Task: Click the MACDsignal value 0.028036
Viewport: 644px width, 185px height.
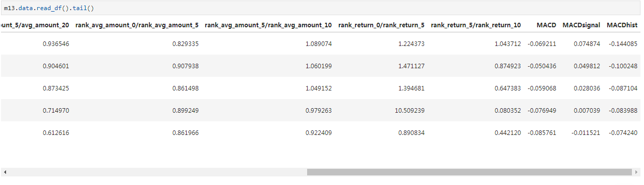Action: pyautogui.click(x=587, y=88)
